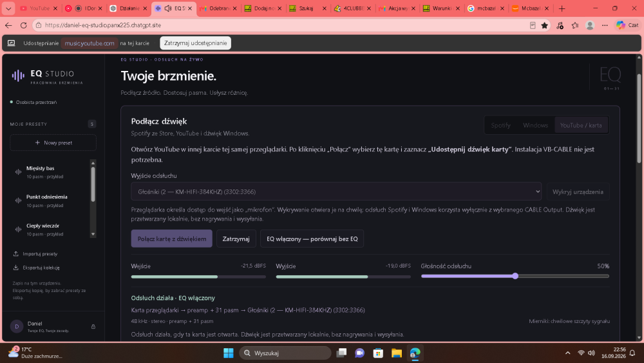Viewport: 644px width, 363px height.
Task: Open browser settings three-dots menu
Action: tap(605, 25)
